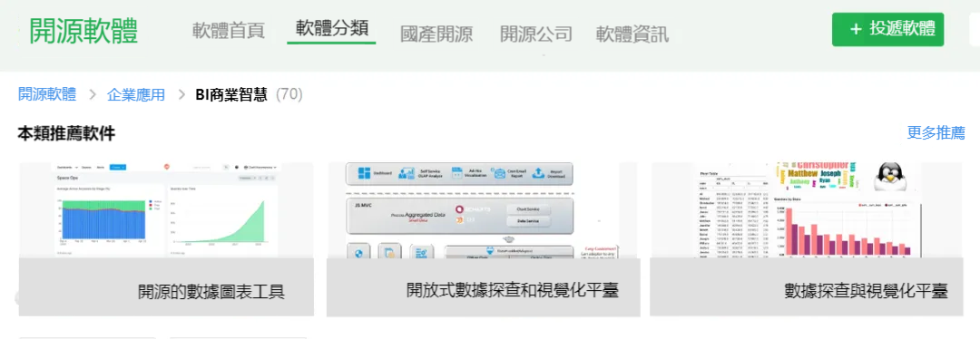This screenshot has width=980, height=339.
Task: Click the 開放式數據探查和視覺化平臺 caption
Action: pyautogui.click(x=513, y=290)
